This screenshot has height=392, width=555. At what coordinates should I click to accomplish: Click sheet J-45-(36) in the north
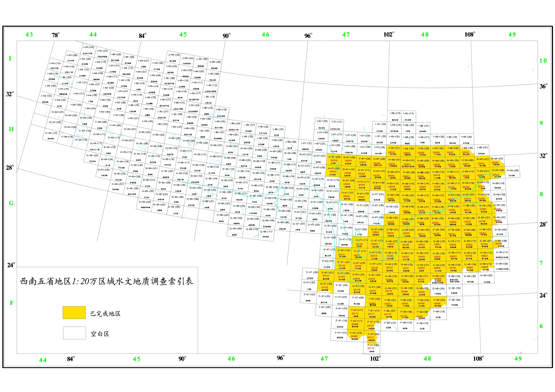[215, 65]
